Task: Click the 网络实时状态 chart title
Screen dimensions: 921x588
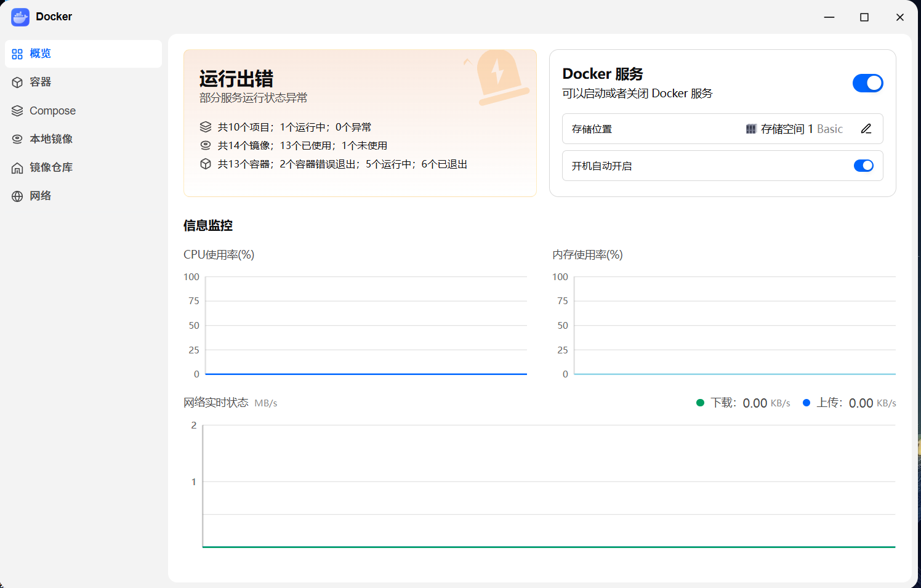Action: point(216,403)
